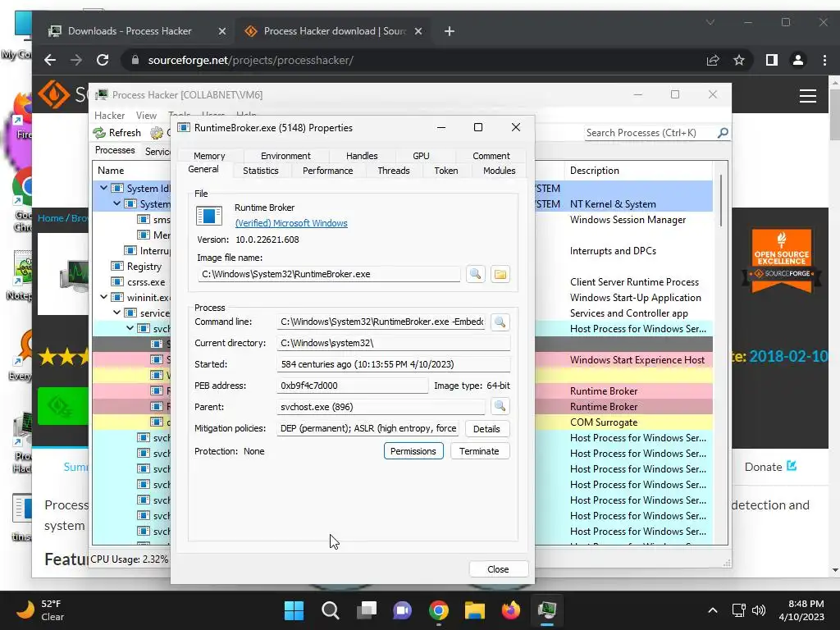840x630 pixels.
Task: Open Firefox from taskbar
Action: coord(510,610)
